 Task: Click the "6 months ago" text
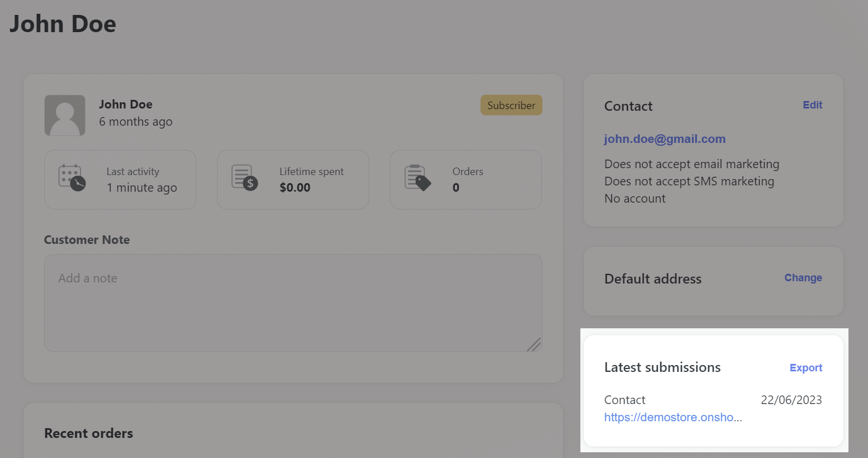[x=135, y=122]
